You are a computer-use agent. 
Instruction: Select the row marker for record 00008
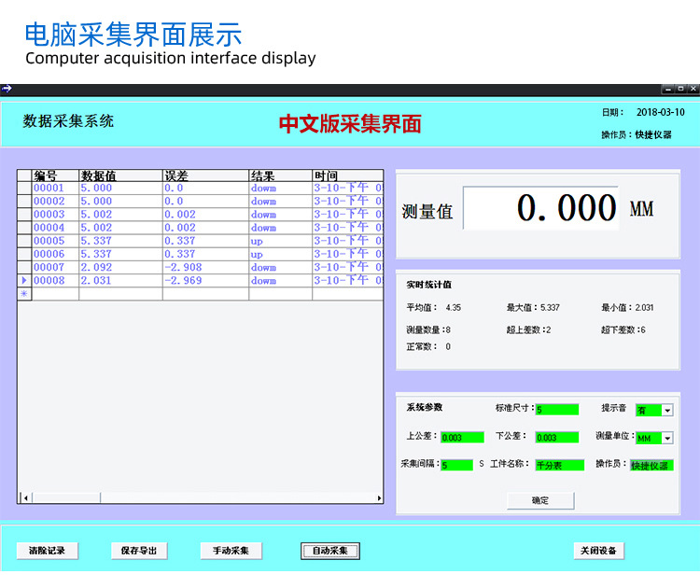click(x=24, y=280)
